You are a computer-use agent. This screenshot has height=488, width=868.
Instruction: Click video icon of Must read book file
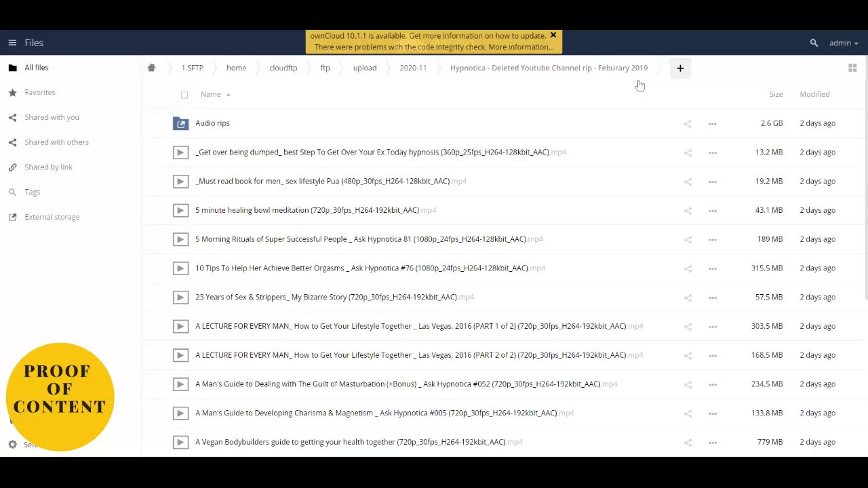(x=180, y=181)
